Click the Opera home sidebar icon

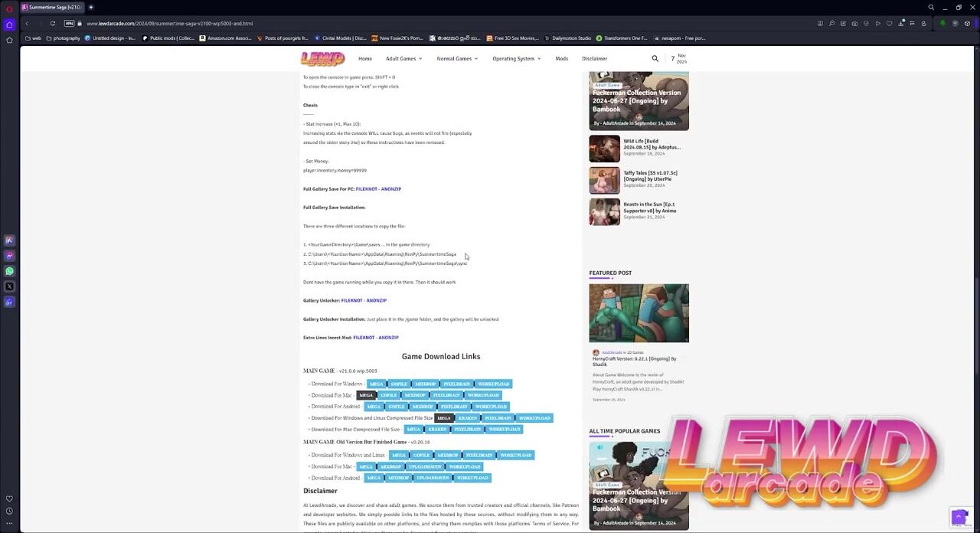point(9,25)
